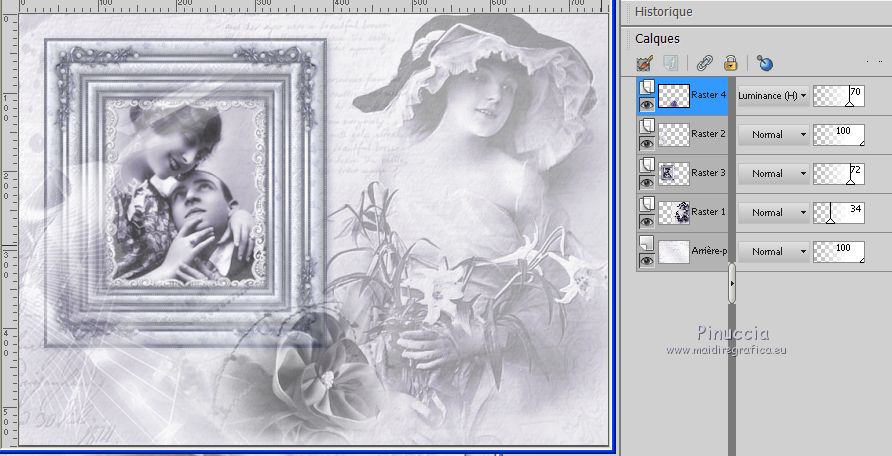The width and height of the screenshot is (892, 456).
Task: Toggle visibility eye of Raster 3 layer
Action: pyautogui.click(x=646, y=183)
